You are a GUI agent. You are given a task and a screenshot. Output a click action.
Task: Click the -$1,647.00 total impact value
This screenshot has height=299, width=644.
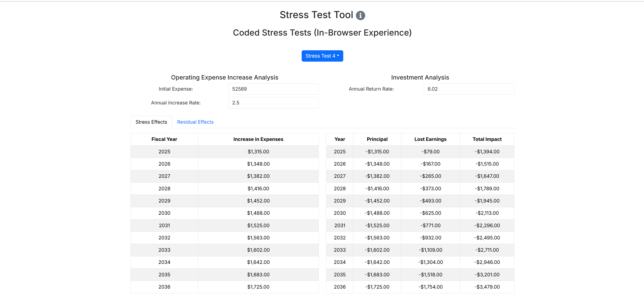pos(487,176)
